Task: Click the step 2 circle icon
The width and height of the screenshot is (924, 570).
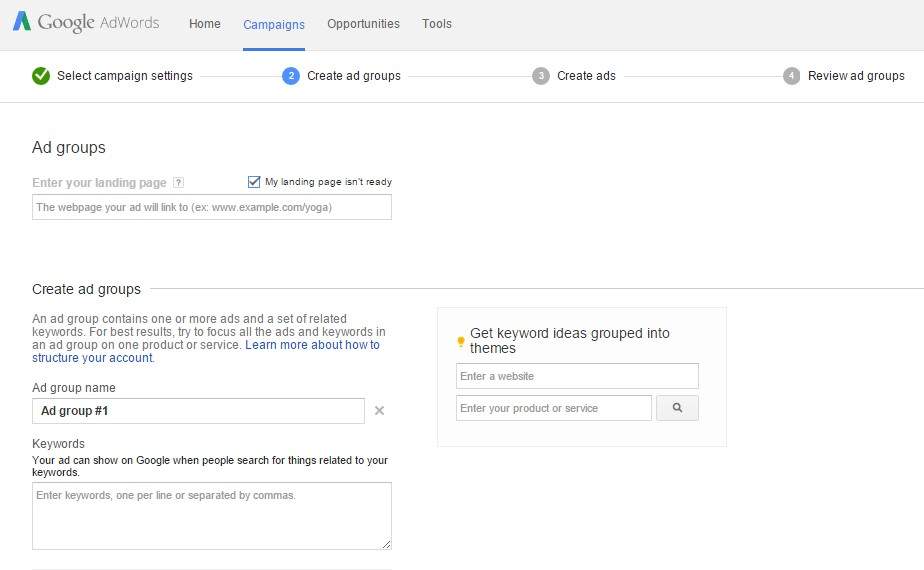Action: (291, 76)
